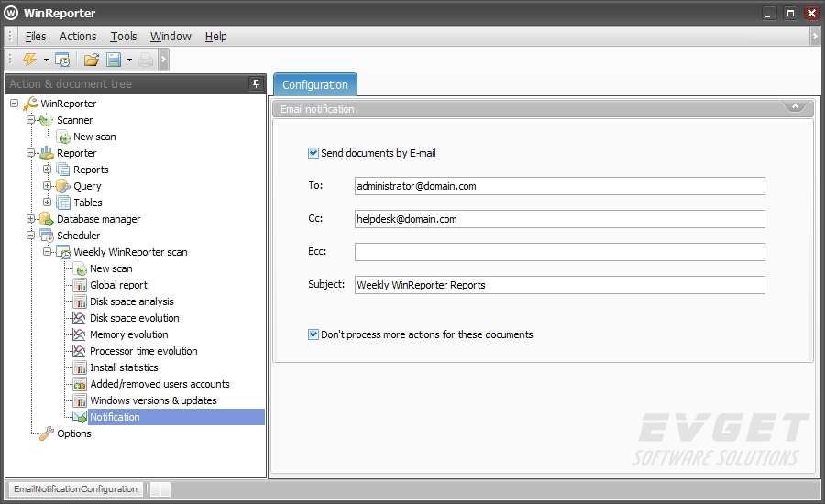Open the Files menu
This screenshot has width=825, height=504.
[36, 37]
